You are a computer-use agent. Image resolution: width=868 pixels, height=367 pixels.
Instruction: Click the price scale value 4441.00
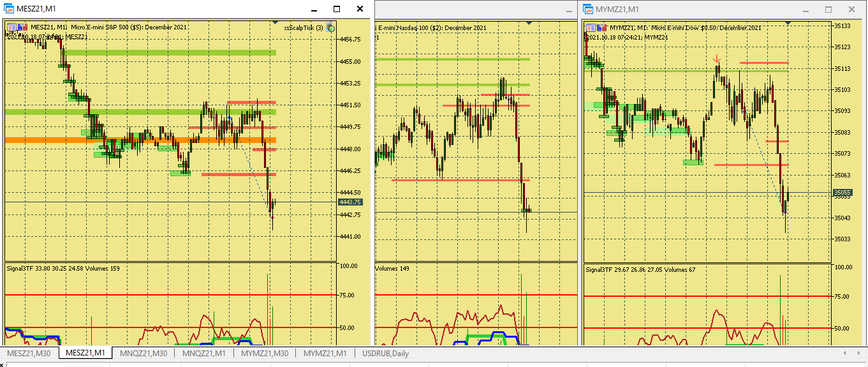[x=351, y=237]
